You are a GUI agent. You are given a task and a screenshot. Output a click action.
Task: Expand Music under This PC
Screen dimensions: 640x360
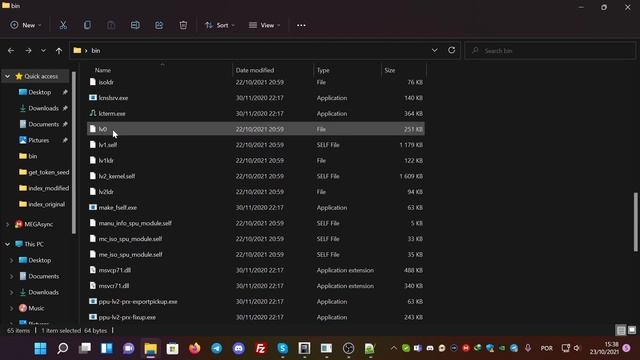tap(11, 308)
